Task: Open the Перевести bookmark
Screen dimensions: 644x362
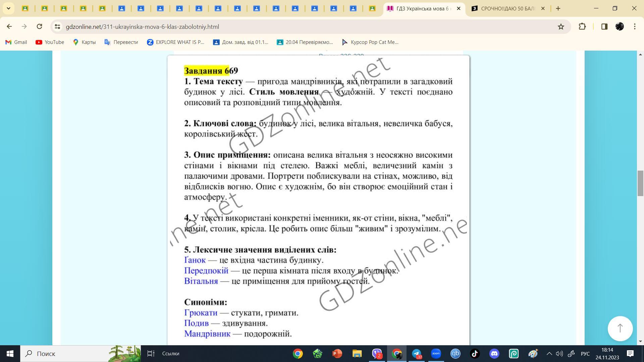Action: 121,42
